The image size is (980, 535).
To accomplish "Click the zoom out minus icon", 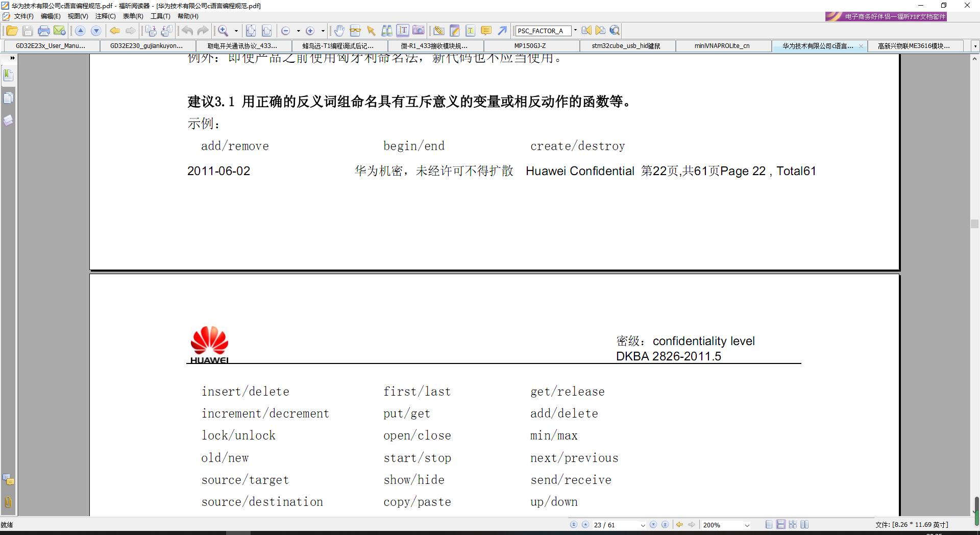I will click(286, 31).
